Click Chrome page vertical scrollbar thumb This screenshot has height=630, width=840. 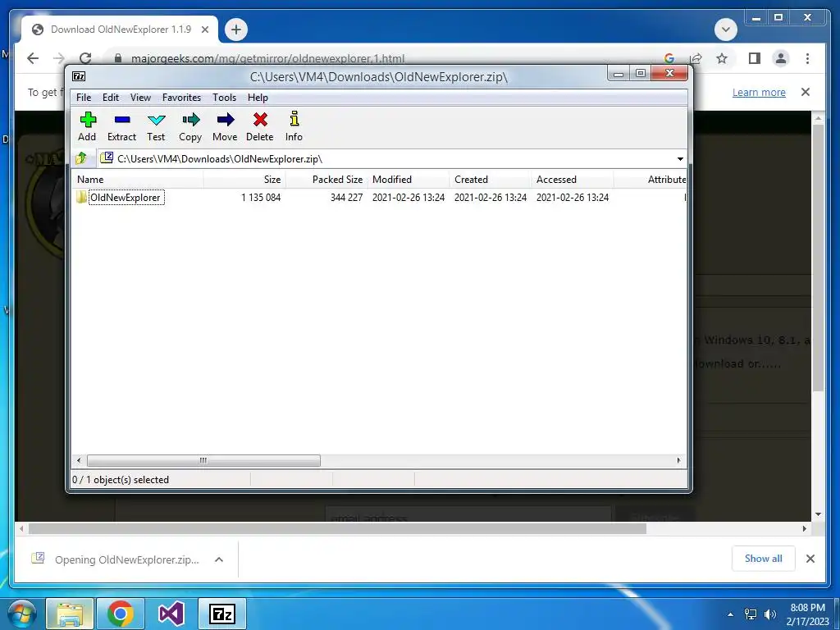click(x=818, y=258)
